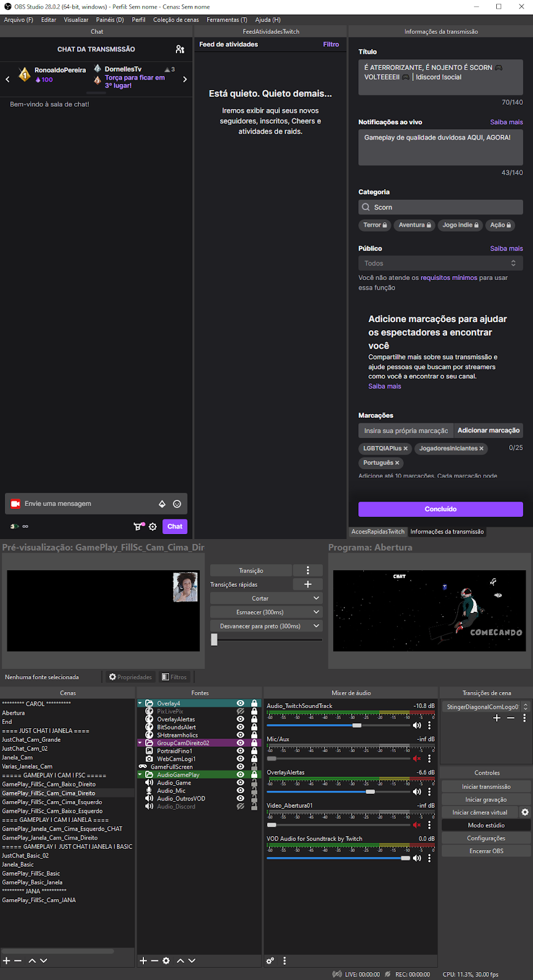Show the hidden Audio_Discord source
Screen dimensions: 533x980
point(240,807)
